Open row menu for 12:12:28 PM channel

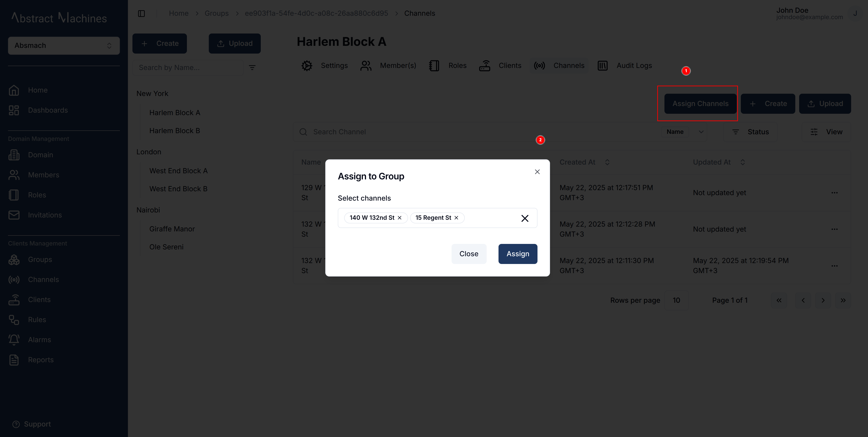pyautogui.click(x=834, y=229)
